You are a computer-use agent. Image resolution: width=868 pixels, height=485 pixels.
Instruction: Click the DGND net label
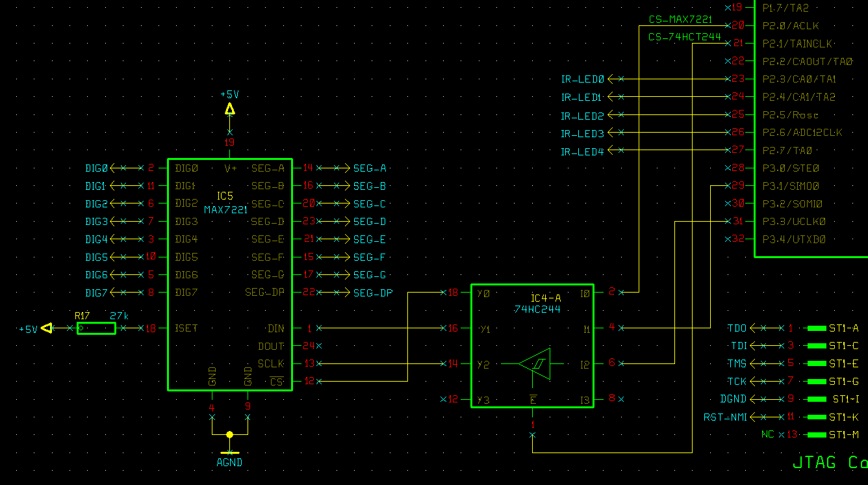coord(734,399)
